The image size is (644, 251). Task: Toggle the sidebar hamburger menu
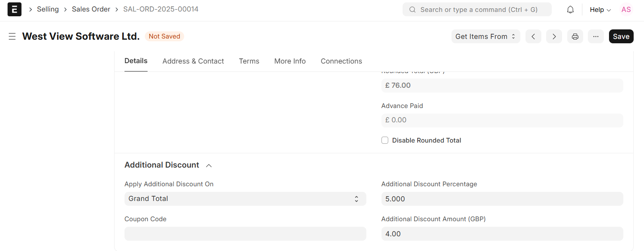[x=12, y=37]
